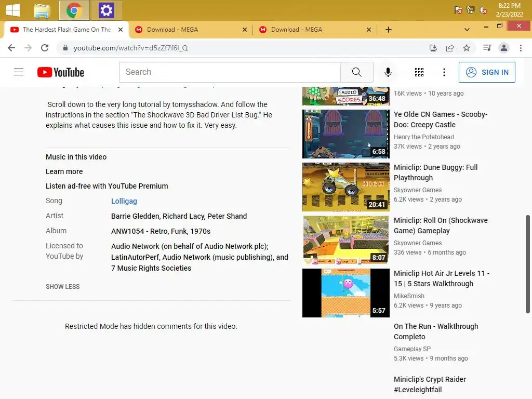Click Skyowner Games under Dune Buggy

click(x=418, y=190)
